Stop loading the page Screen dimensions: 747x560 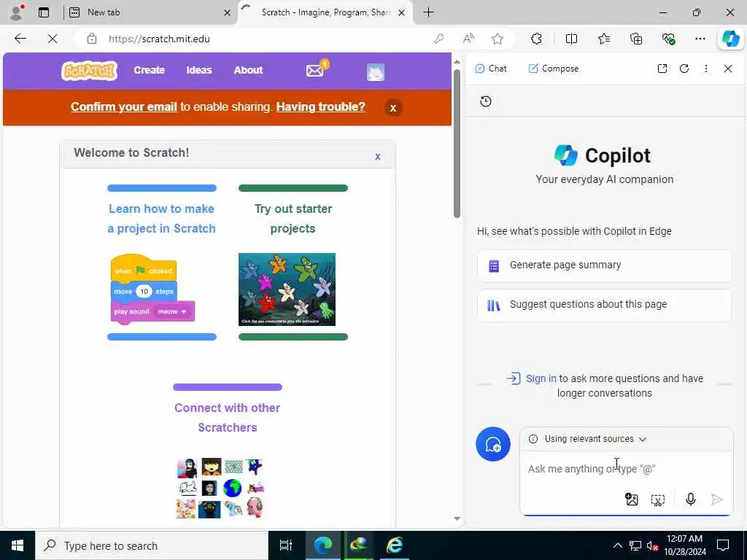pyautogui.click(x=53, y=39)
